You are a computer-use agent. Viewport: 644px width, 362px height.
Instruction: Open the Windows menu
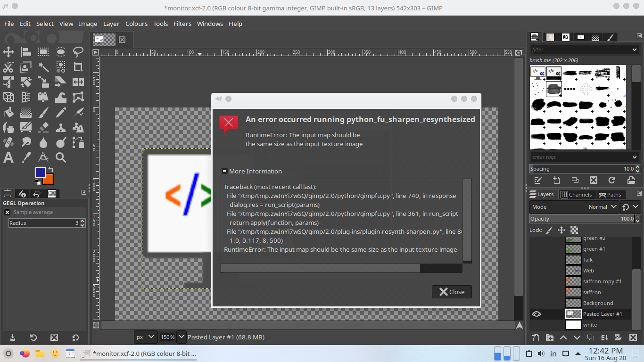(x=210, y=24)
